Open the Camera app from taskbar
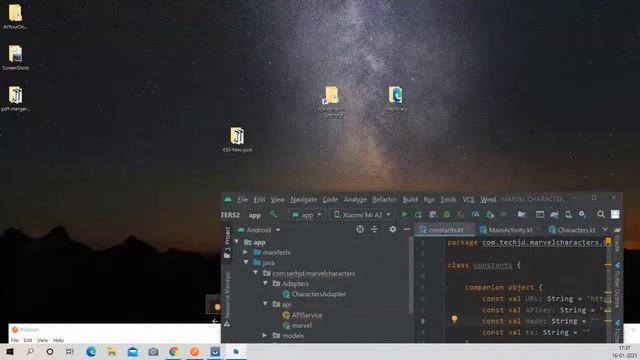 coord(153,351)
